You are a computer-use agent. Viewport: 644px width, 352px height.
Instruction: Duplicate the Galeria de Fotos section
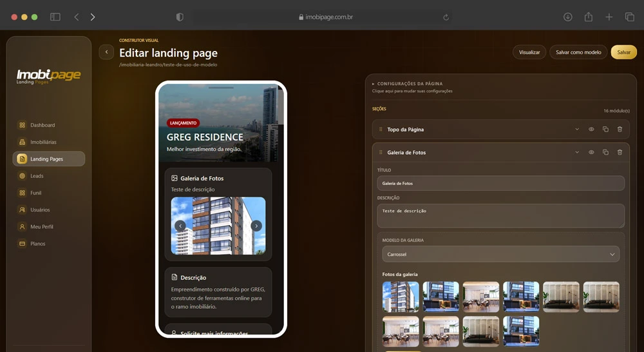pos(605,152)
